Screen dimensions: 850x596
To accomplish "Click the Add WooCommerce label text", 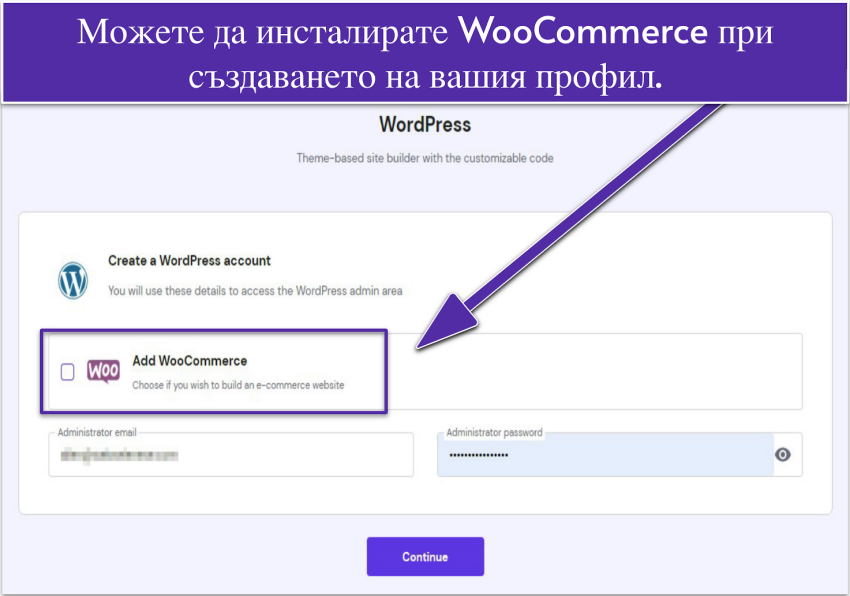I will (x=189, y=361).
